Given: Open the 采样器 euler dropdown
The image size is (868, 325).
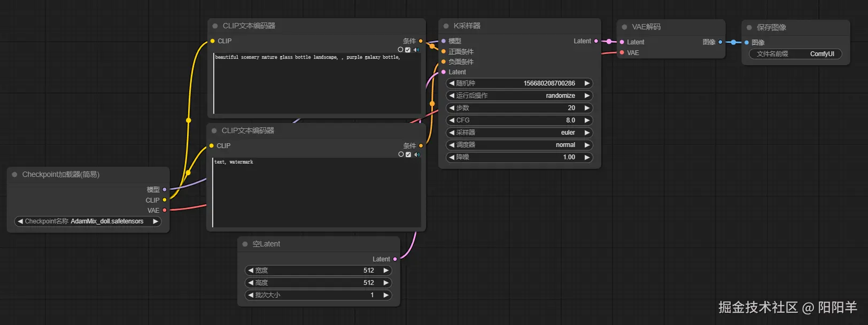Looking at the screenshot, I should (519, 133).
